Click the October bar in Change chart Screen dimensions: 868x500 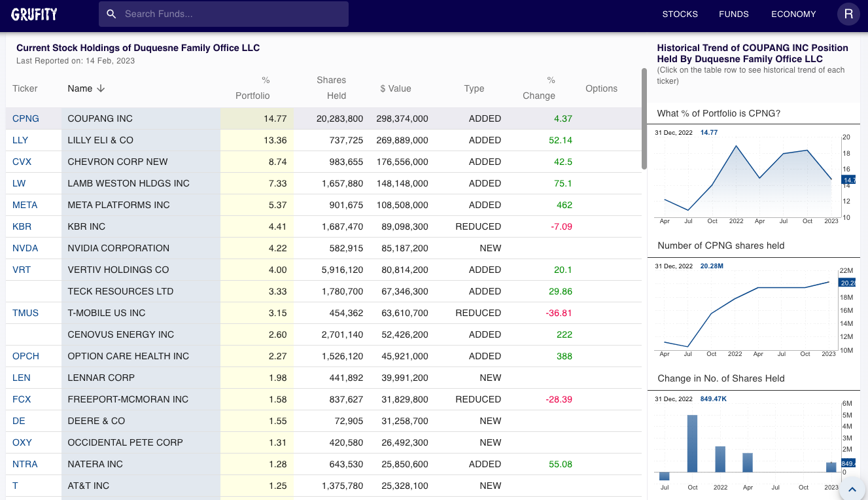[692, 444]
